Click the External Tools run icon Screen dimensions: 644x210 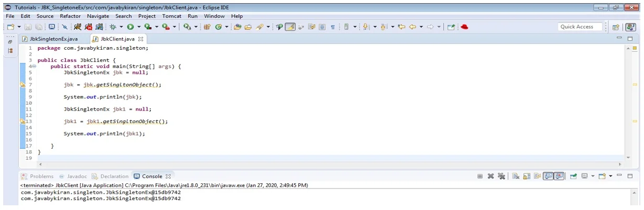[x=166, y=27]
